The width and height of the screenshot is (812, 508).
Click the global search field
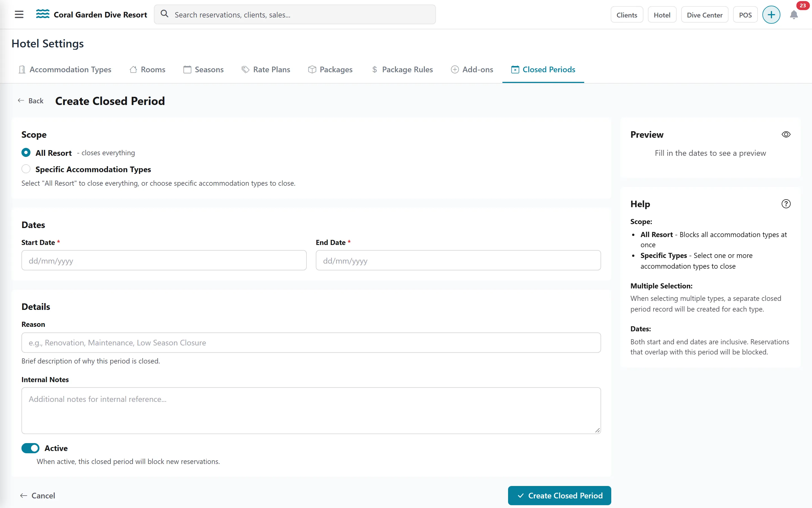pyautogui.click(x=295, y=14)
